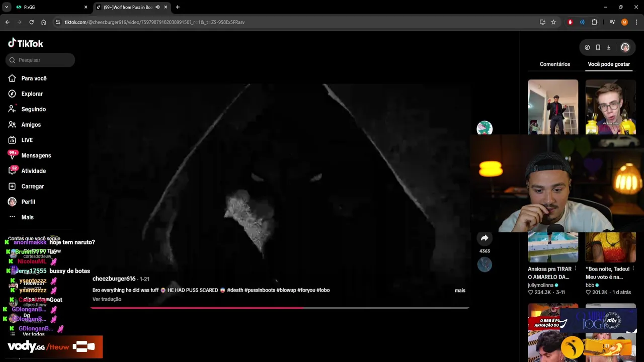This screenshot has width=644, height=362.
Task: Mute the Wolf from Puss in Boots tab
Action: pos(157,7)
